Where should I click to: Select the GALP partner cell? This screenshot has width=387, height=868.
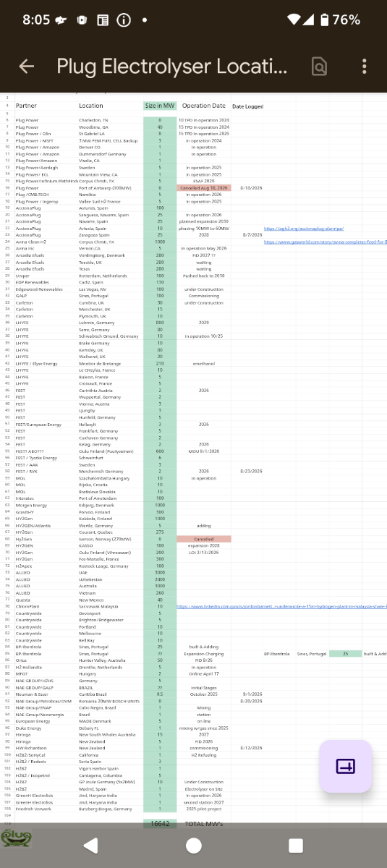click(20, 296)
